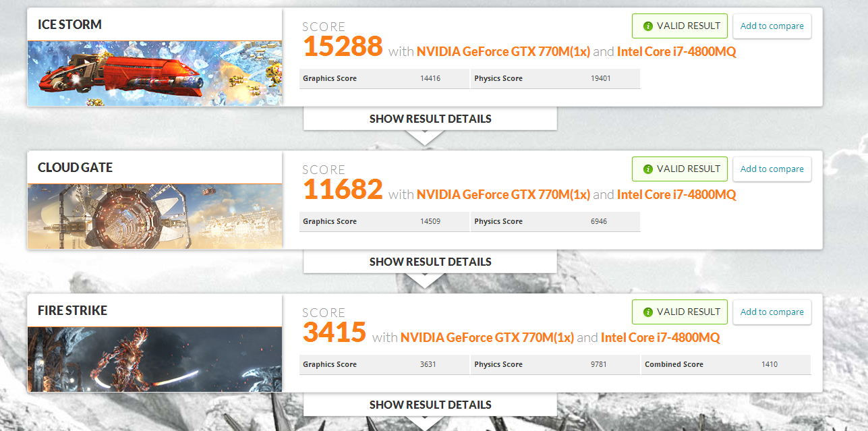Click the Graphics Score label in Ice Storm
The height and width of the screenshot is (431, 868).
[330, 79]
